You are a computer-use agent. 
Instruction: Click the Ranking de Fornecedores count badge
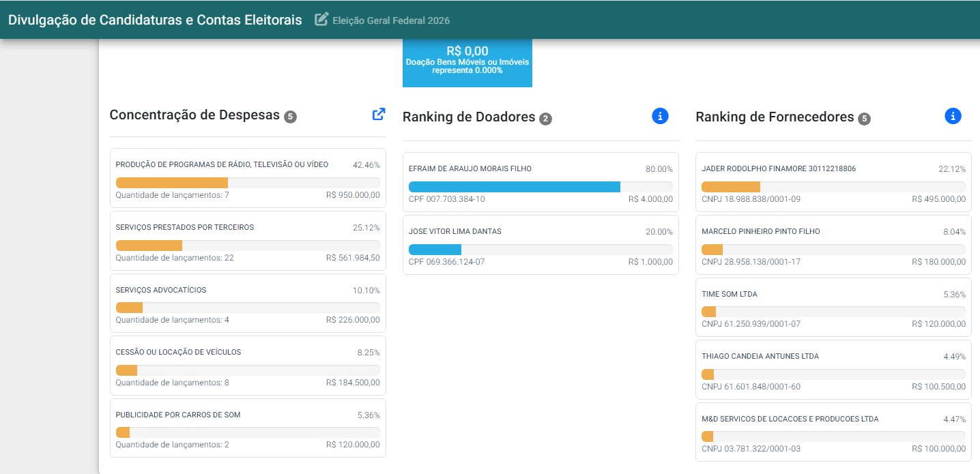(864, 119)
